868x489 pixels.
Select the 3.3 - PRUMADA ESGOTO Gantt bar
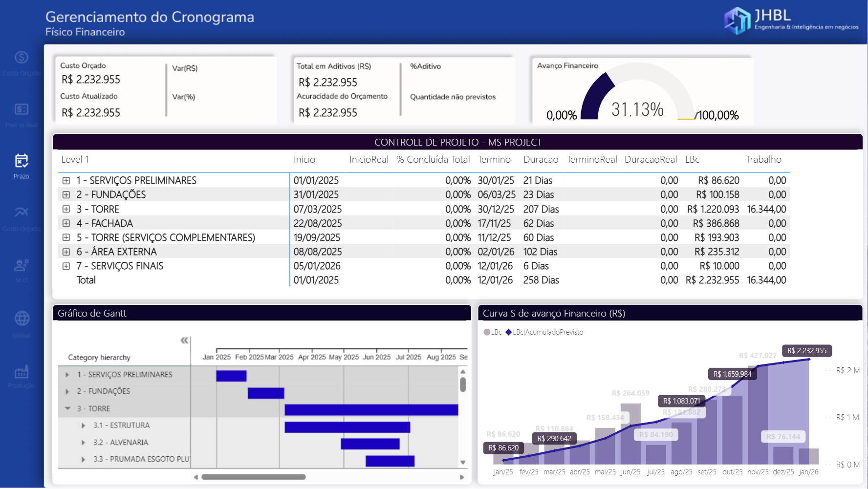[x=390, y=461]
